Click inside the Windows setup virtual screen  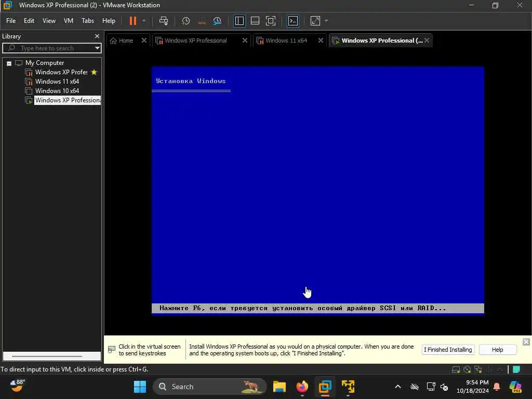pyautogui.click(x=317, y=191)
